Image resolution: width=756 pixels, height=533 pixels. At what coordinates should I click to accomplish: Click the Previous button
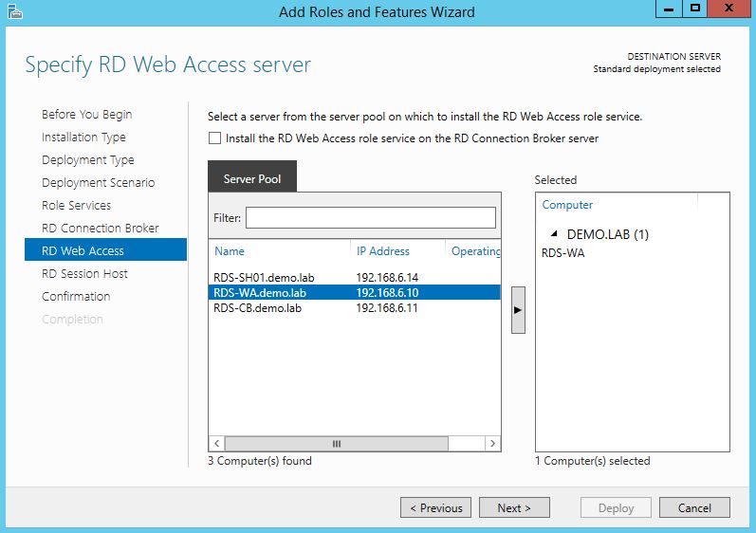coord(435,507)
